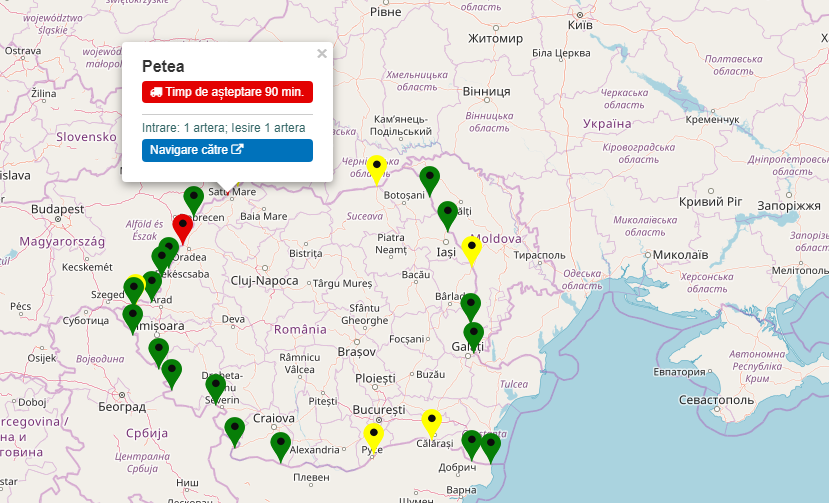This screenshot has width=829, height=503.
Task: Open the green marker at Bârlad
Action: [470, 306]
